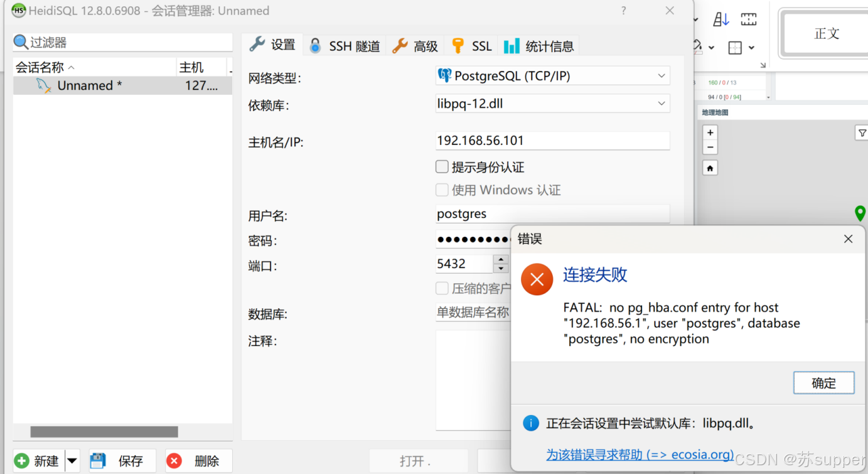Close the 错误 dialog with X

click(x=848, y=239)
